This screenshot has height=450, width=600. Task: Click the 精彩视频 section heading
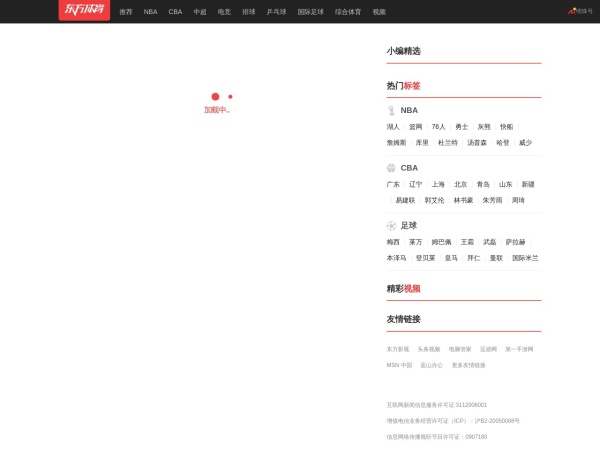[x=404, y=289]
